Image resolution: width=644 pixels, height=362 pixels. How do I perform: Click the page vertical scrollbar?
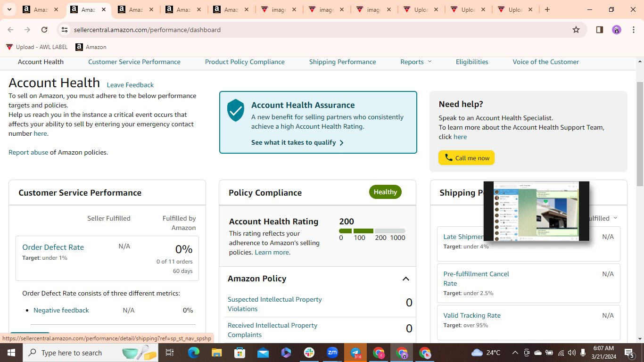click(x=640, y=133)
